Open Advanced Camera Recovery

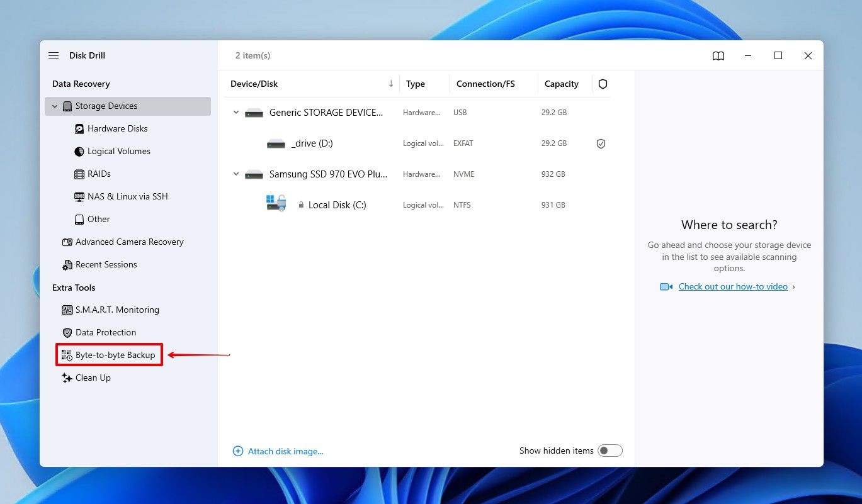pyautogui.click(x=129, y=242)
